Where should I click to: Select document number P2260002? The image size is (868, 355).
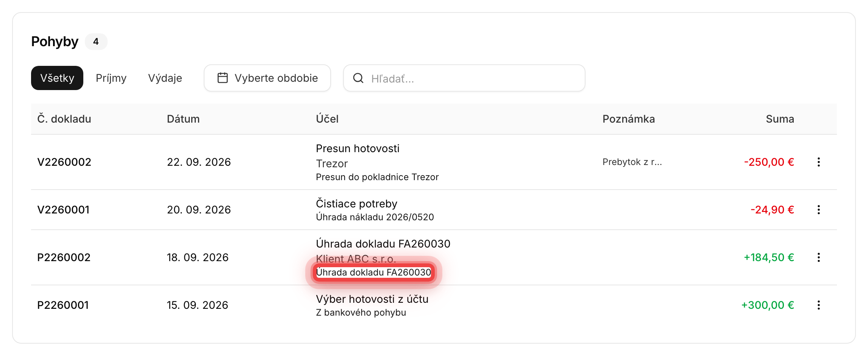(x=64, y=257)
